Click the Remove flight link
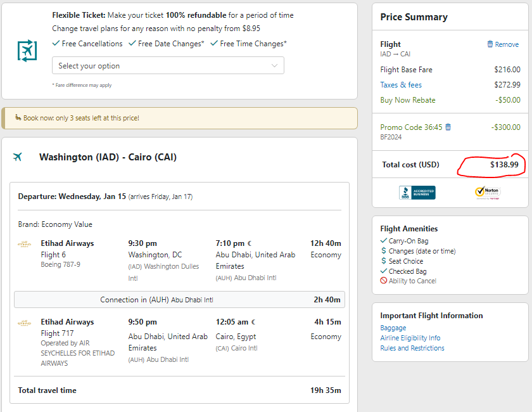Viewport: 532px width, 412px height. (x=507, y=44)
